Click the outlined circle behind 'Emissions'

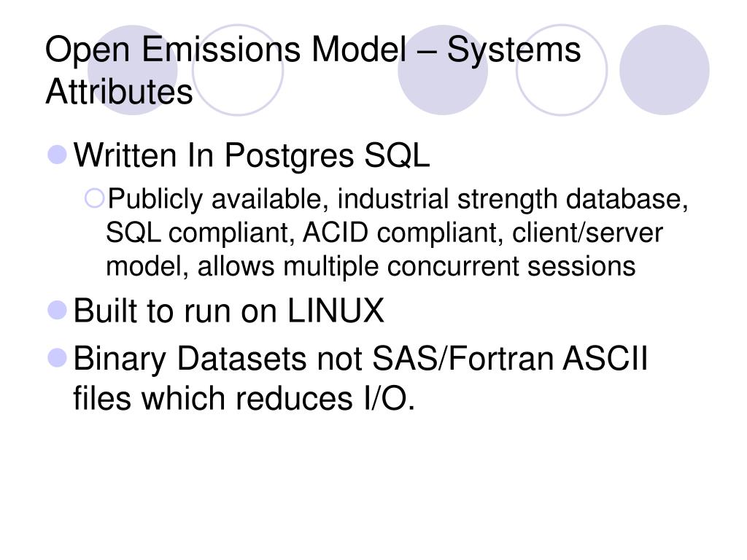(x=238, y=70)
